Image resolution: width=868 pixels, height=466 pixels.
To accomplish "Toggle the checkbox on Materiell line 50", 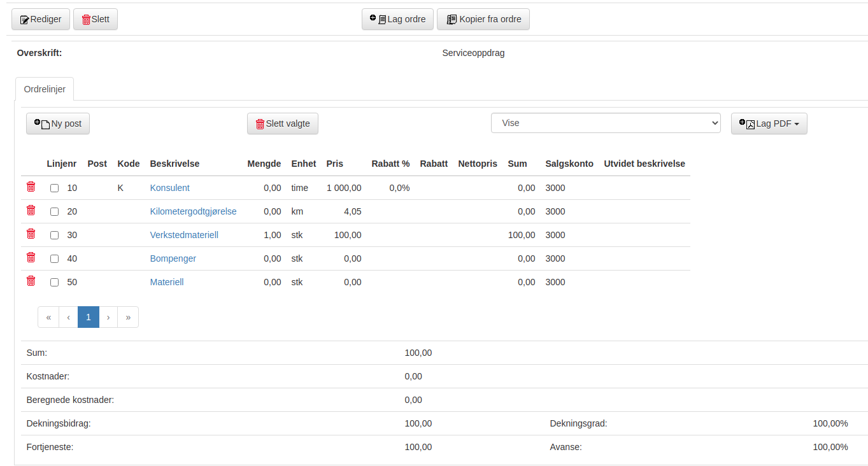I will click(x=55, y=283).
